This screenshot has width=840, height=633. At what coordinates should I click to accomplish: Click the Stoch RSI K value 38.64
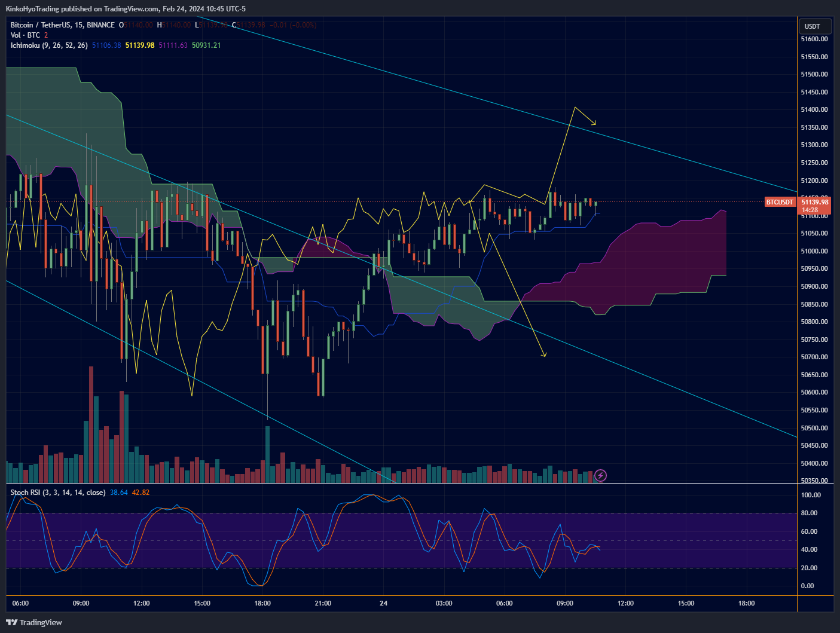pyautogui.click(x=119, y=493)
